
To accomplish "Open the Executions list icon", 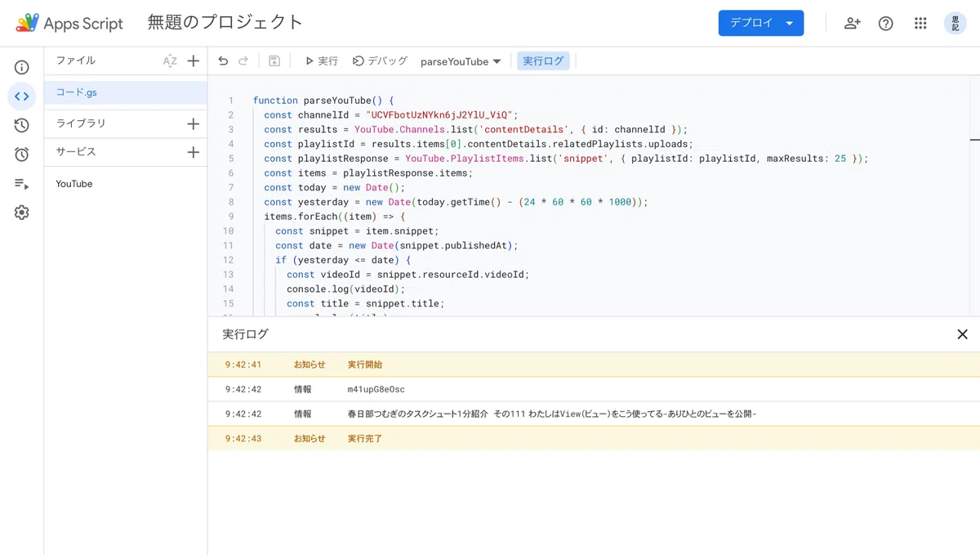I will point(22,184).
